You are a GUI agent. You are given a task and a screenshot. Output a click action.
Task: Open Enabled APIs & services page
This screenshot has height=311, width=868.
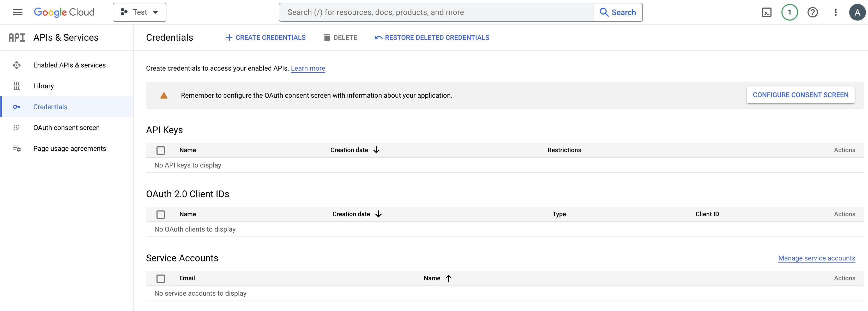(x=69, y=65)
